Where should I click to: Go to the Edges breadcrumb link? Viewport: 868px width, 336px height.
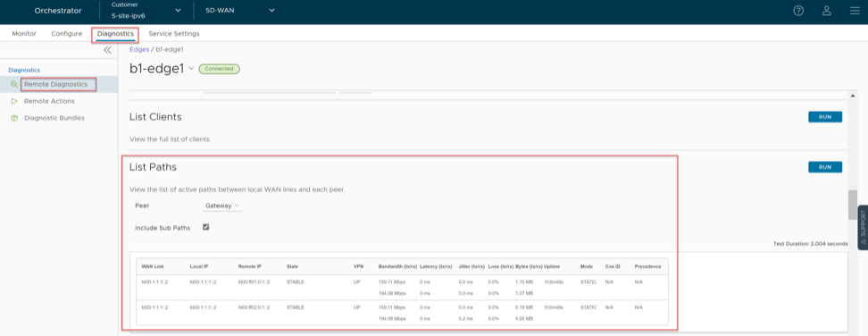pyautogui.click(x=139, y=49)
